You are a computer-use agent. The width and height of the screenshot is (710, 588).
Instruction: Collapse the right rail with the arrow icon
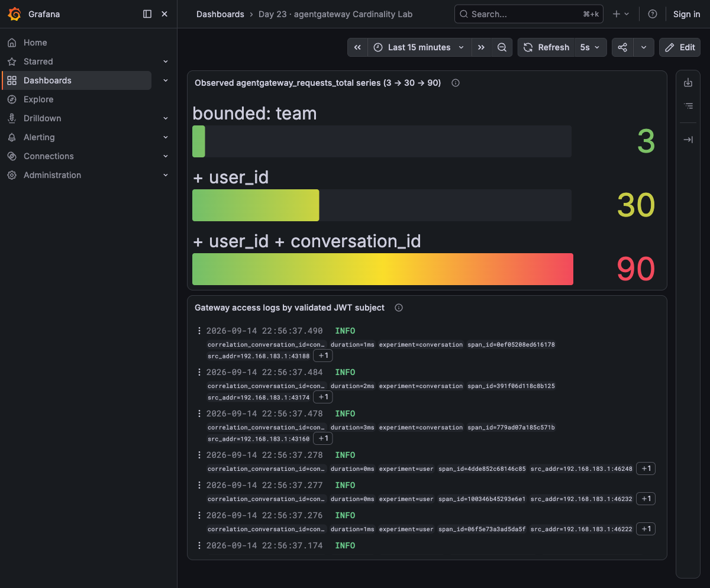click(688, 140)
